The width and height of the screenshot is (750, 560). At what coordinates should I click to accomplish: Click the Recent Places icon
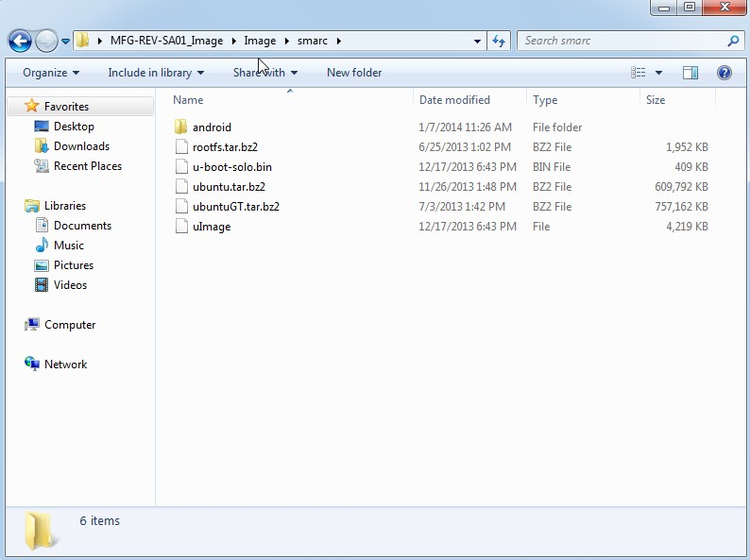(x=42, y=166)
